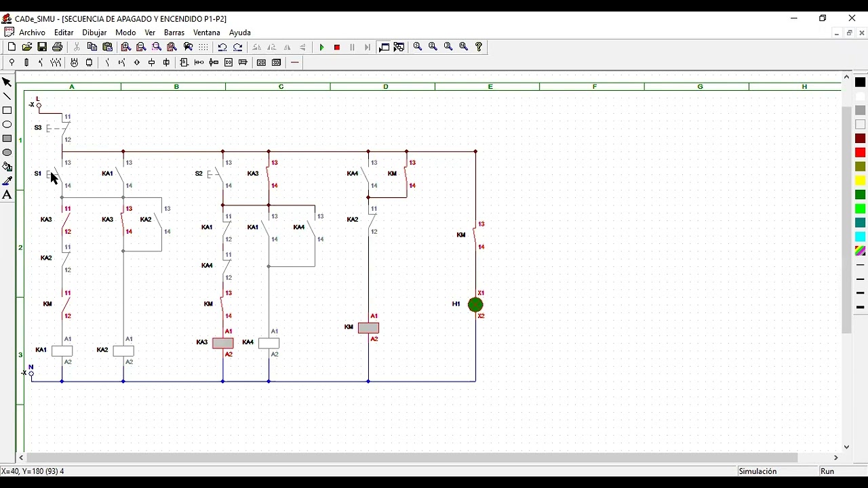Open the motors component icon
The height and width of the screenshot is (488, 868).
[74, 62]
